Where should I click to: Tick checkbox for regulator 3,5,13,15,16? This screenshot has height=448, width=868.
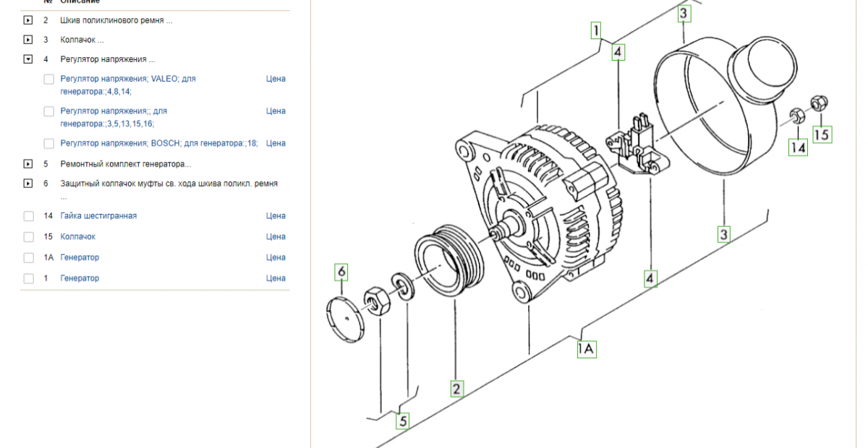49,111
